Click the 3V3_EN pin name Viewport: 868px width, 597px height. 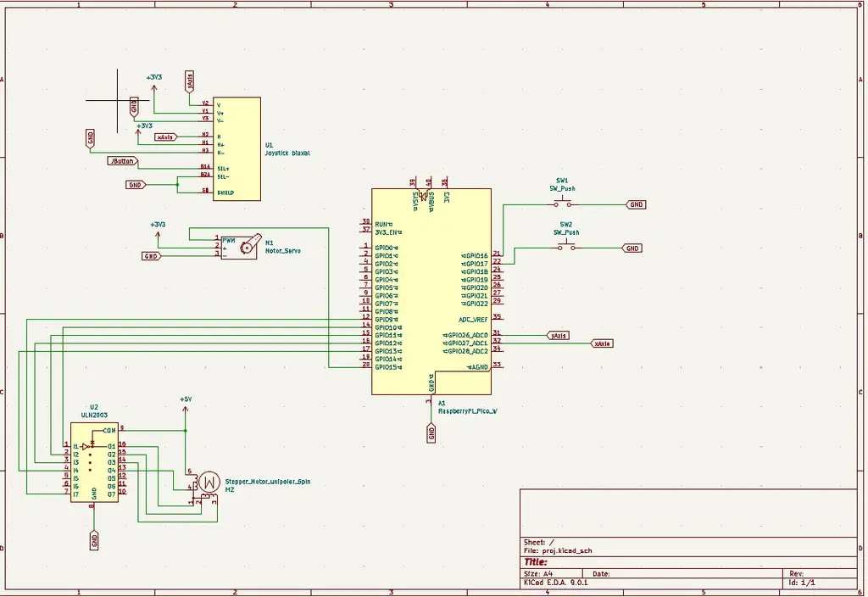[386, 232]
